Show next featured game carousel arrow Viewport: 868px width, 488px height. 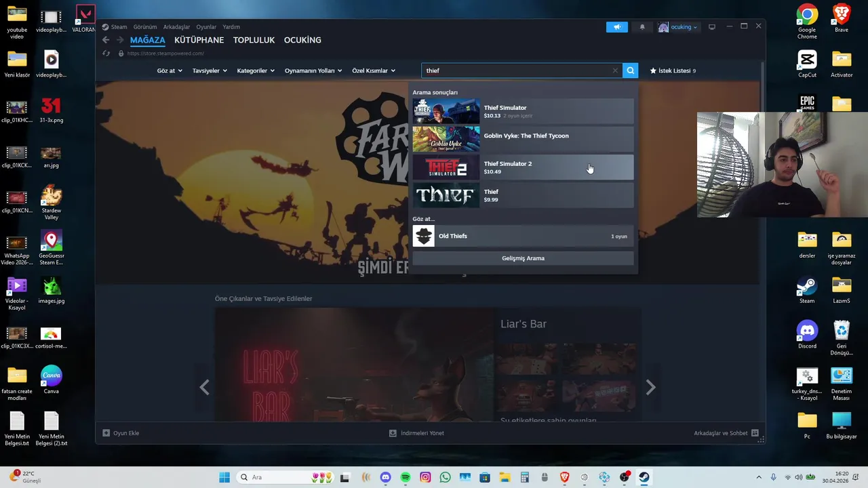click(x=650, y=387)
